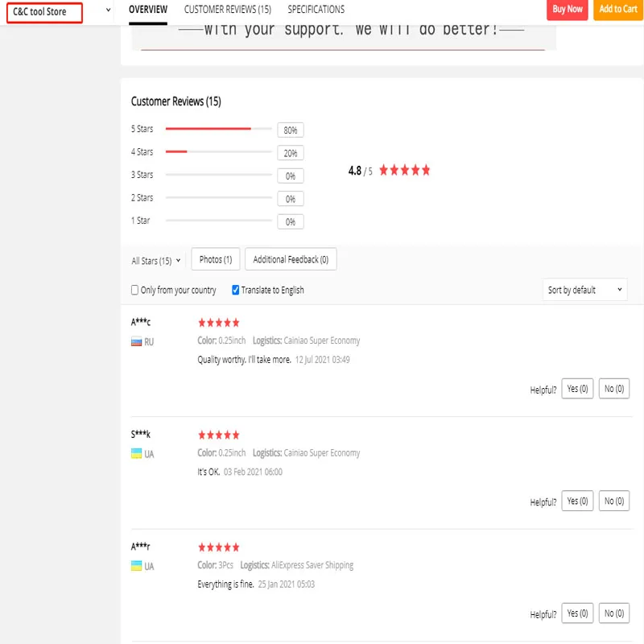Click the Add to Cart button
Image resolution: width=644 pixels, height=644 pixels.
coord(618,10)
